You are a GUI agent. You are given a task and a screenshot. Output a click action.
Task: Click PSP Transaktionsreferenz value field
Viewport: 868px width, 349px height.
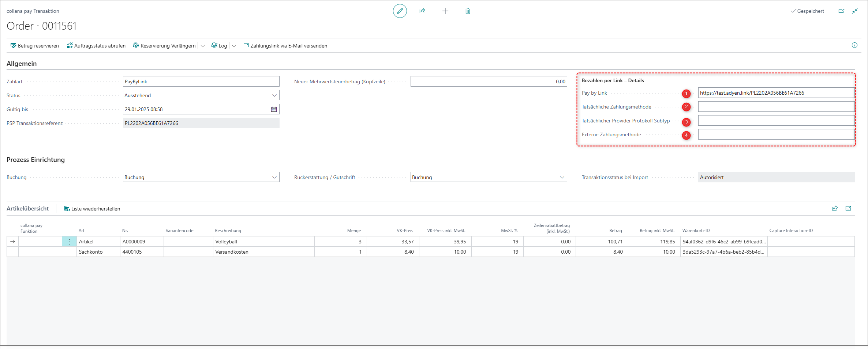tap(201, 123)
